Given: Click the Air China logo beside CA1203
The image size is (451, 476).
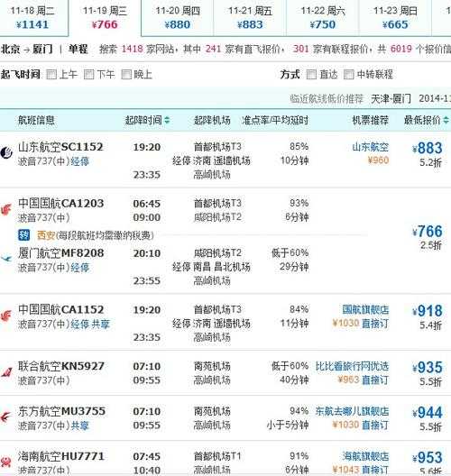Looking at the screenshot, I should pos(6,209).
